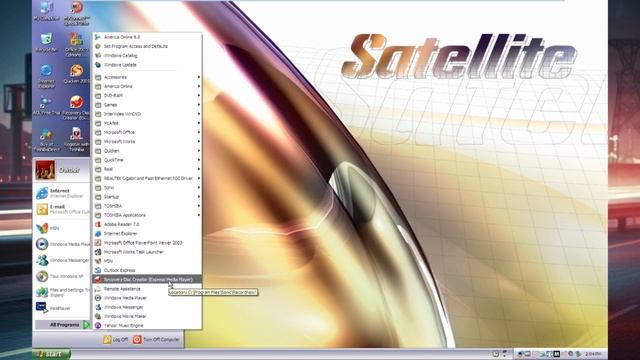Click the taskbar clock
Screen dimensions: 640x360
pyautogui.click(x=593, y=354)
